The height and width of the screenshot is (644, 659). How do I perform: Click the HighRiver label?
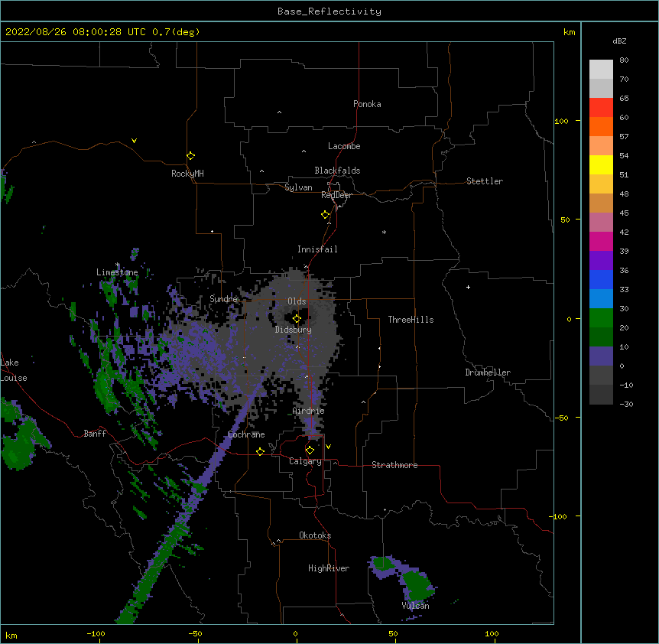click(329, 568)
